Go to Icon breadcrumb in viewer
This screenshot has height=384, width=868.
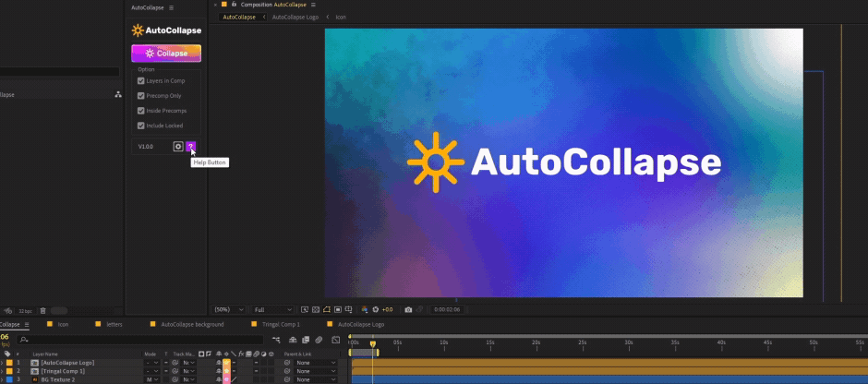click(341, 18)
